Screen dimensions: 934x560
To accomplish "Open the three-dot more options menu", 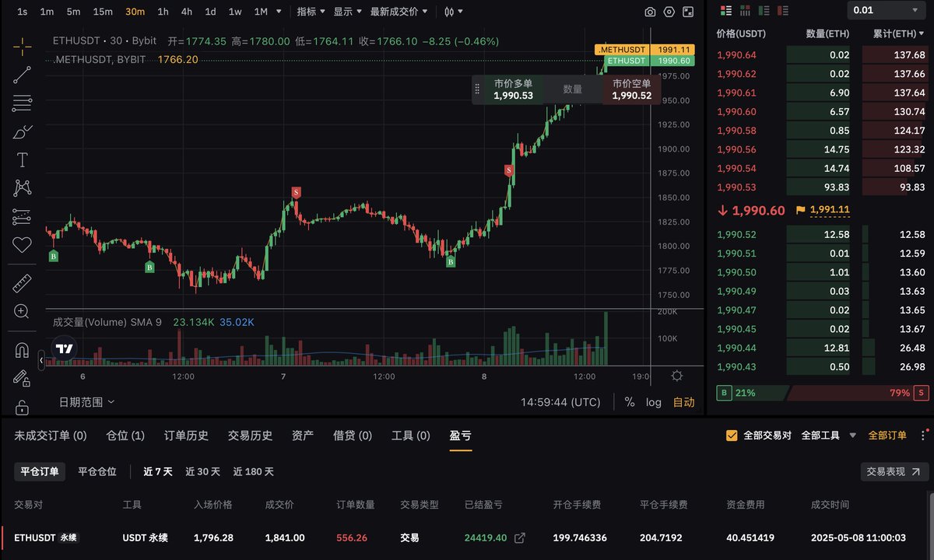I will tap(925, 436).
